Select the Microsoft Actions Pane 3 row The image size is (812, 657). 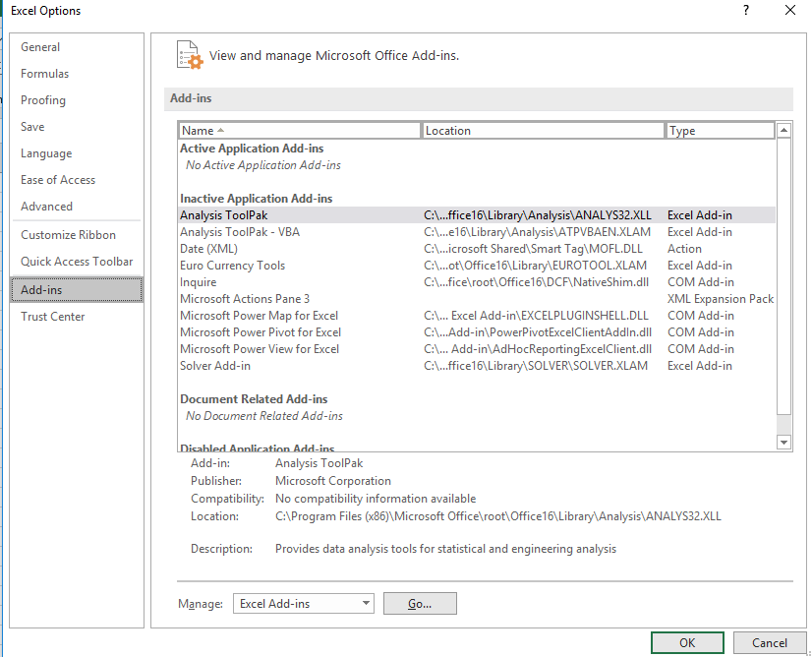[x=477, y=299]
